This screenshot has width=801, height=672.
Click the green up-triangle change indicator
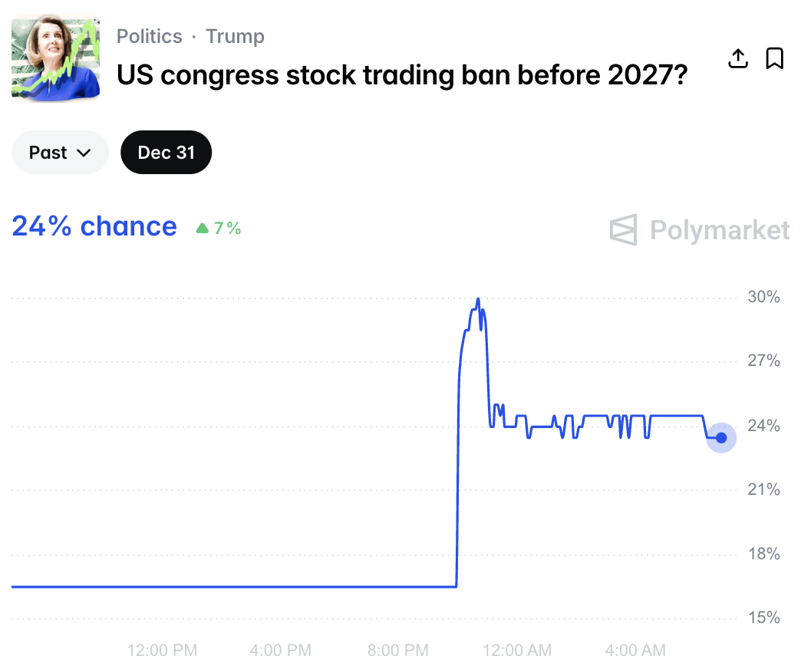pyautogui.click(x=203, y=228)
